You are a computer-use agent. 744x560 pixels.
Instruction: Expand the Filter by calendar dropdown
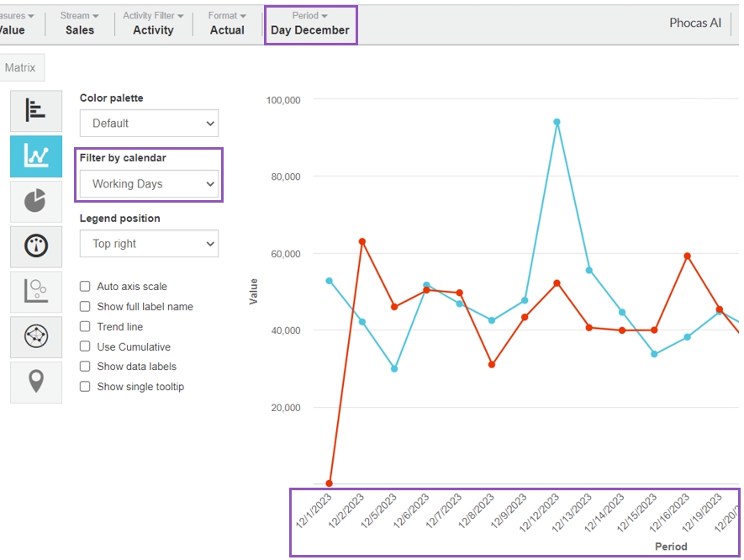pos(149,184)
